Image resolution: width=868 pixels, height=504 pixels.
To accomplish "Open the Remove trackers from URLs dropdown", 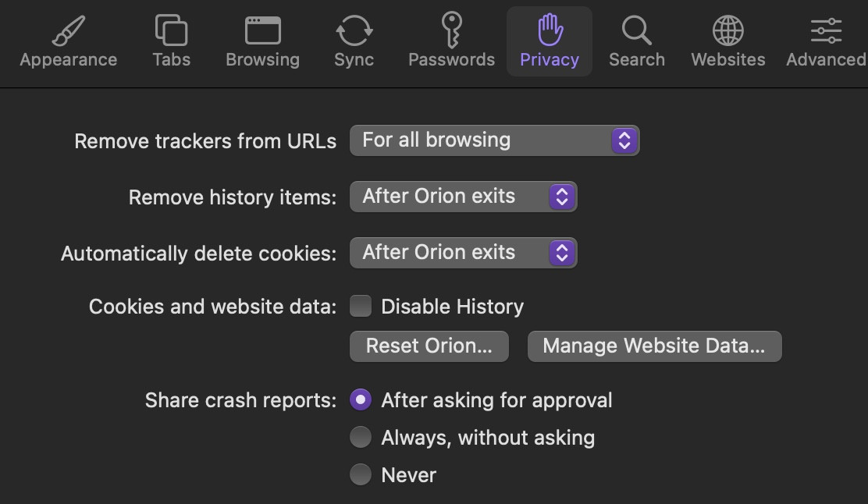I will (x=494, y=140).
